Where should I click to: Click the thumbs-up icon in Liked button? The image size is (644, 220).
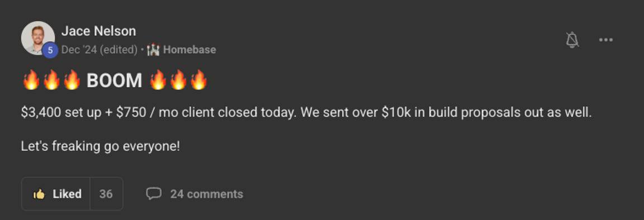[39, 194]
